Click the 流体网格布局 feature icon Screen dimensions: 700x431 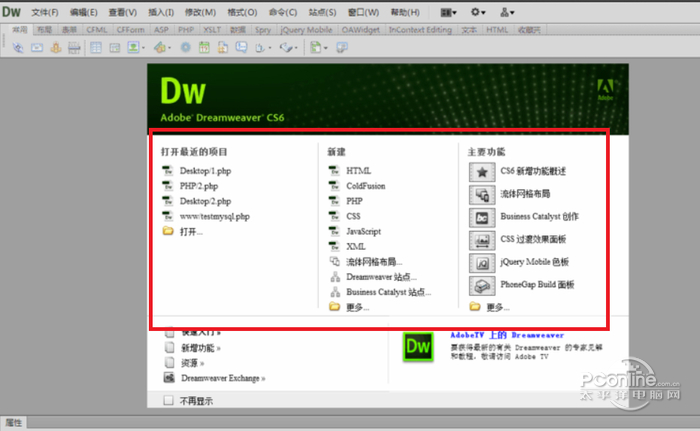[482, 195]
